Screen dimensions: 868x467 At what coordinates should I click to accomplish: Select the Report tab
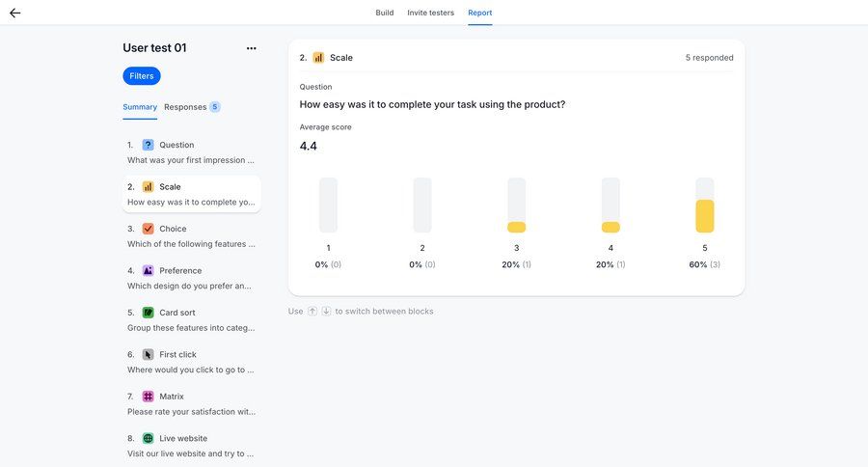point(479,13)
